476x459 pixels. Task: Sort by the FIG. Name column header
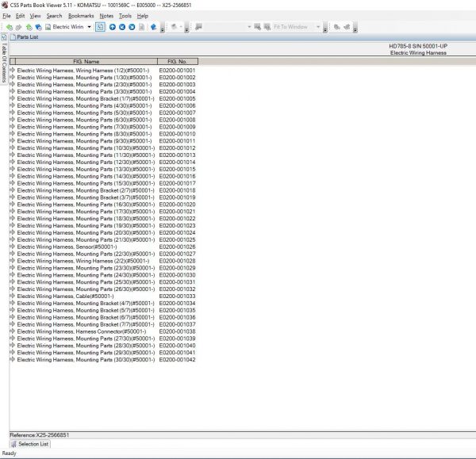pyautogui.click(x=86, y=62)
